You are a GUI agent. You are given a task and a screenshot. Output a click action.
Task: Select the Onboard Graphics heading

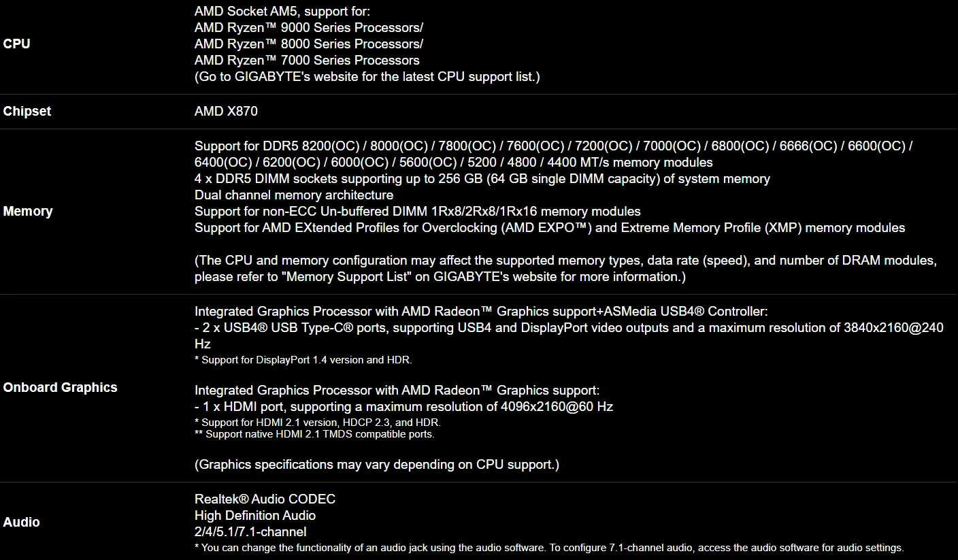(x=60, y=387)
